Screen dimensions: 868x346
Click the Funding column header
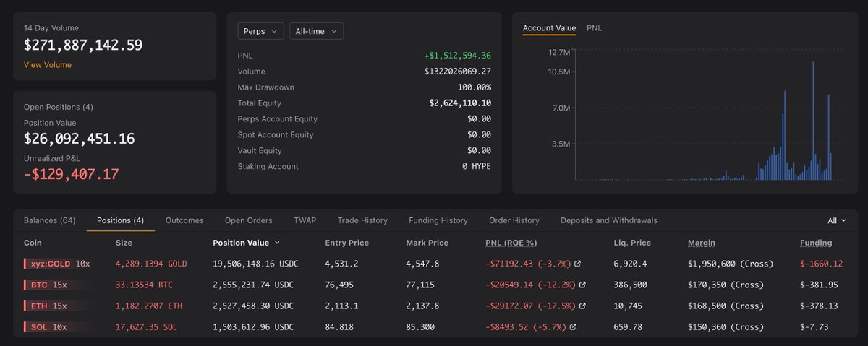[x=816, y=243]
